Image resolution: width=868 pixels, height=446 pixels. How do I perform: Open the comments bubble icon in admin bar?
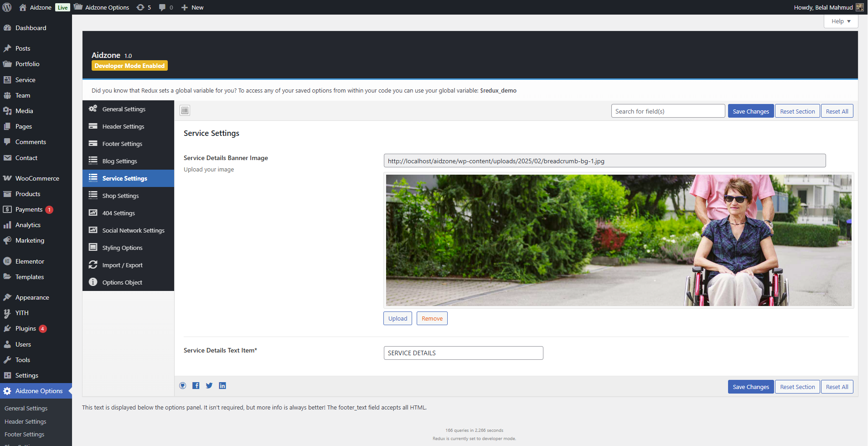(x=165, y=7)
